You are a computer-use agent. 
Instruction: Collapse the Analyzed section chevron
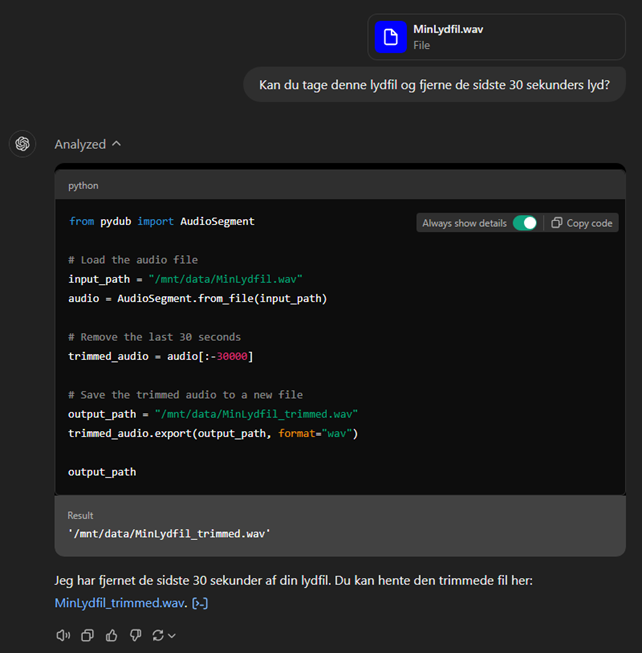(117, 144)
